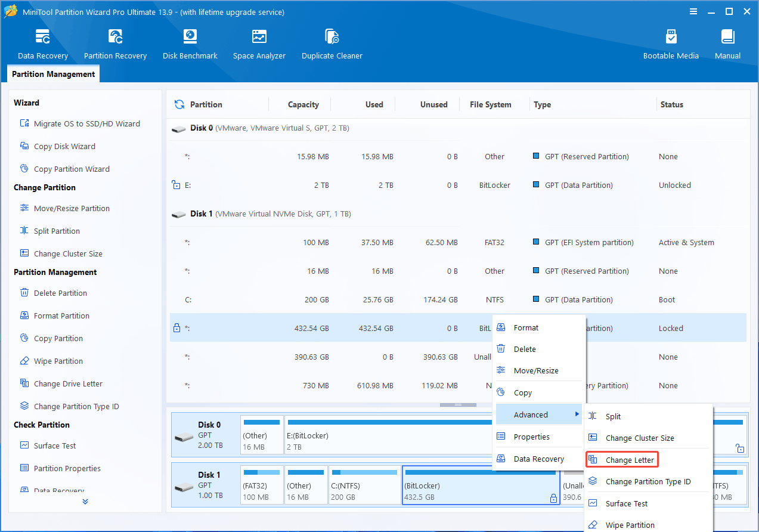Launch Copy Disk Wizard in the sidebar

coord(58,147)
